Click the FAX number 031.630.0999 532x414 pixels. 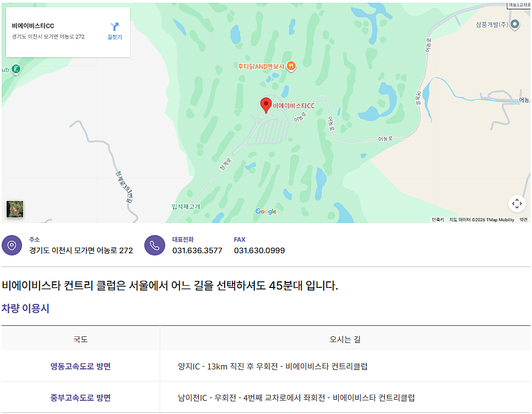259,250
